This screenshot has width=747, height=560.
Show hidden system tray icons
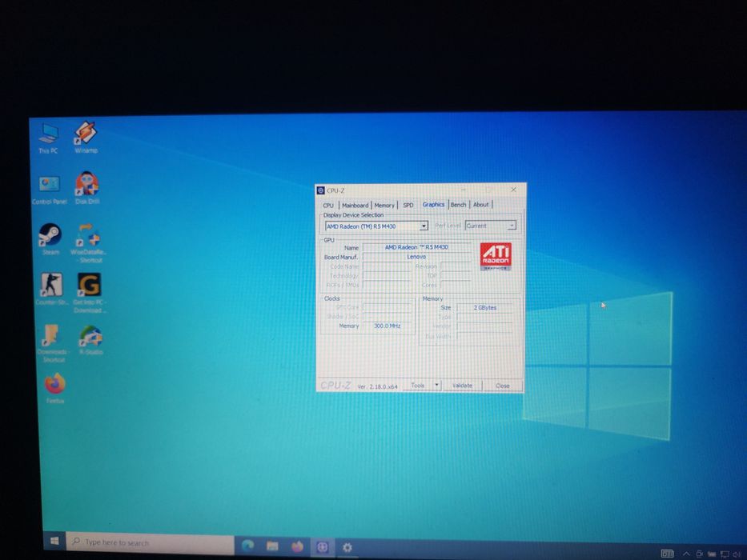pyautogui.click(x=686, y=554)
